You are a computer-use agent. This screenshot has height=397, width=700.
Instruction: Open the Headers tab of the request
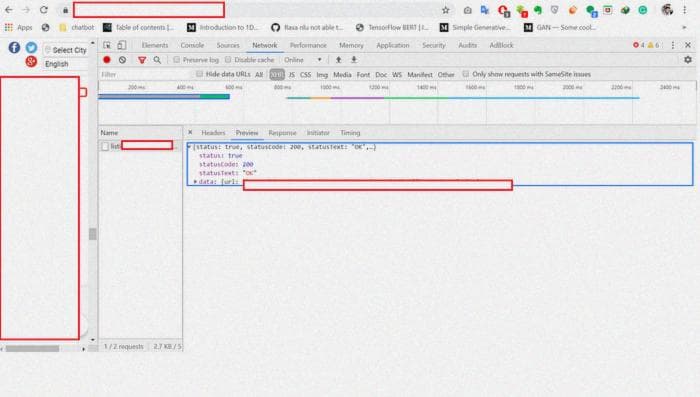coord(213,133)
